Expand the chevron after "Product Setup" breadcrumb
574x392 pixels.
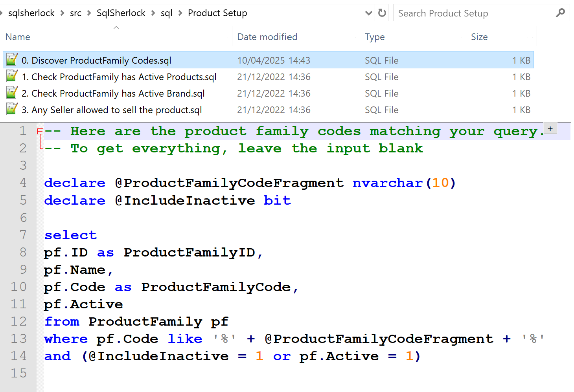coord(368,13)
